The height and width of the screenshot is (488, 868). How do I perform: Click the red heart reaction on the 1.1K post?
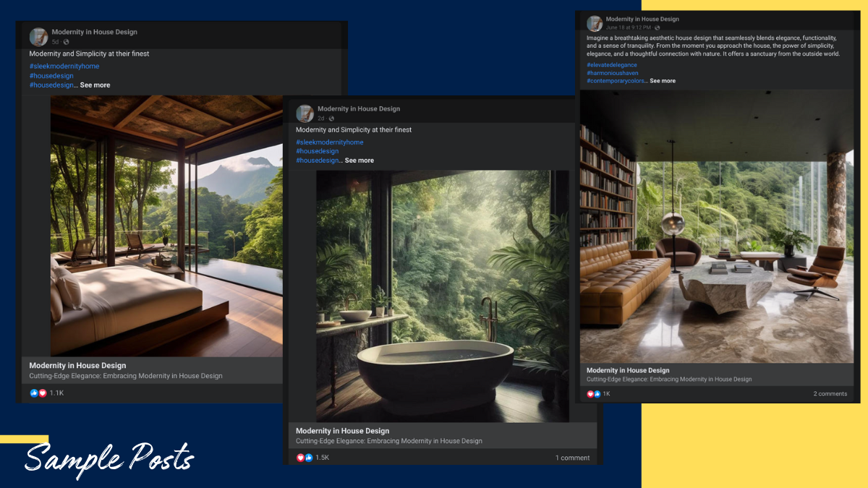42,393
